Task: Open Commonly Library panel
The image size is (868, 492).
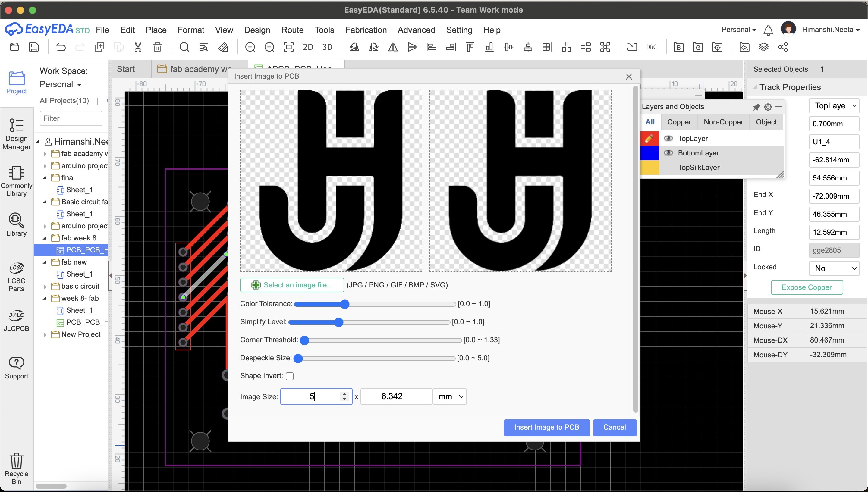Action: click(x=16, y=181)
